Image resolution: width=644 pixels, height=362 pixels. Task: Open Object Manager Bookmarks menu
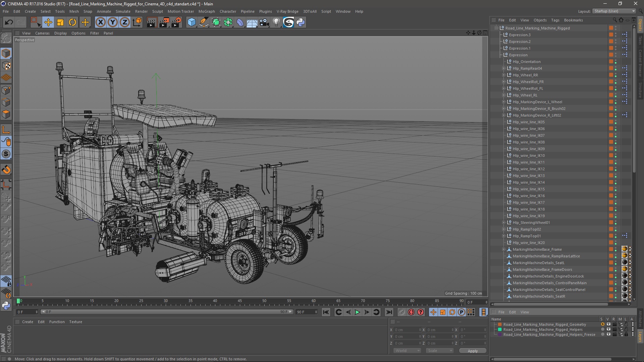pos(573,20)
